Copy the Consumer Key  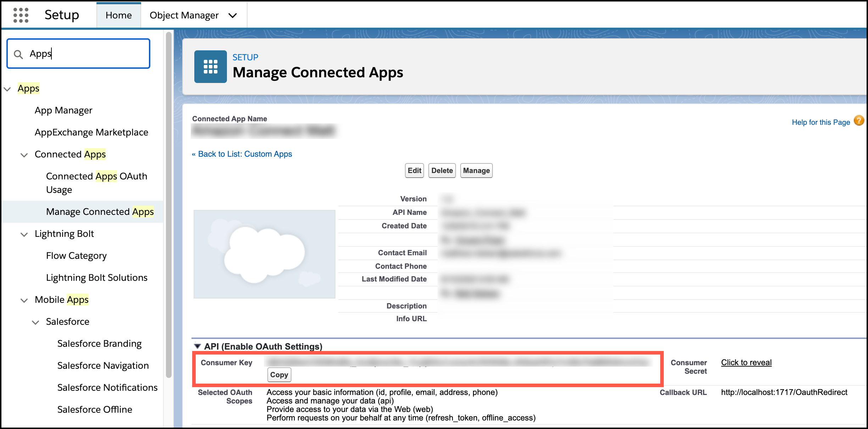click(279, 375)
